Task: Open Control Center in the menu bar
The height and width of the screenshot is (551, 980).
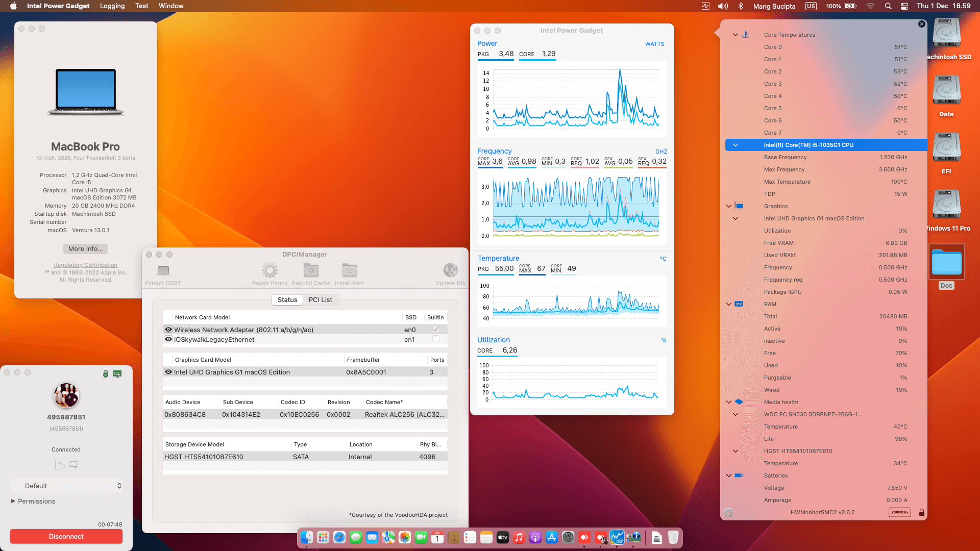Action: click(904, 6)
